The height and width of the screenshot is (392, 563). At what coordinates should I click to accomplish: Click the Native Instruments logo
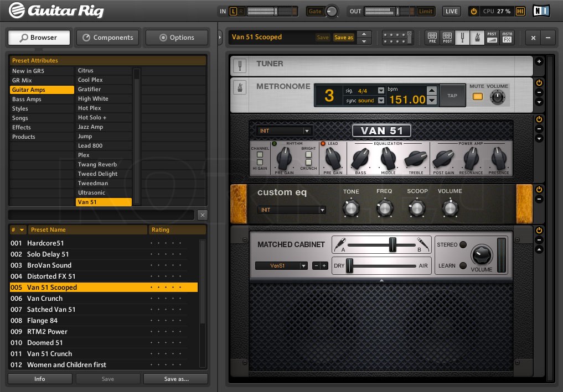[x=541, y=9]
